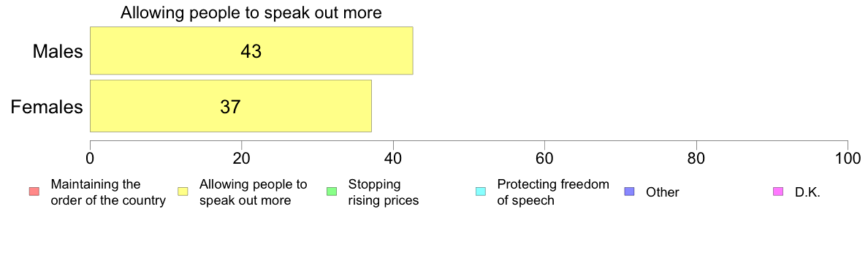The height and width of the screenshot is (269, 868).
Task: Click the green Stopping rising prices swatch
Action: click(332, 192)
